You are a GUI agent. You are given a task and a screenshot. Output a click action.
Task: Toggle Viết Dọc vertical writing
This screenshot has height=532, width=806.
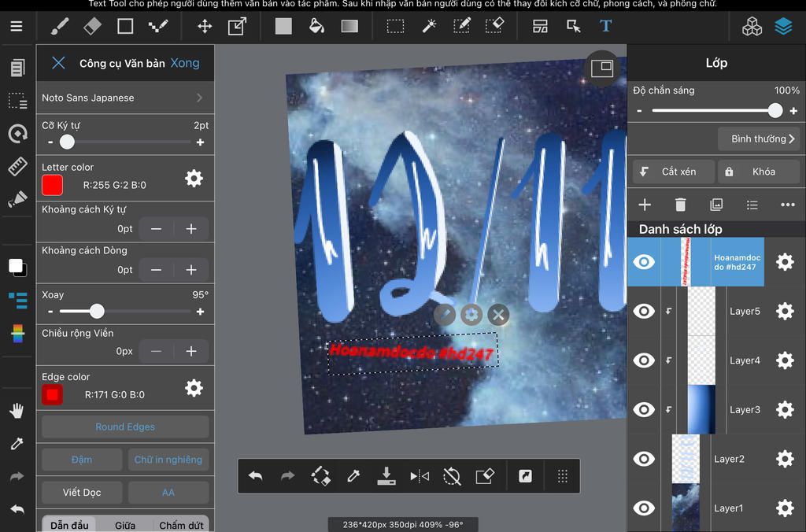(x=82, y=493)
